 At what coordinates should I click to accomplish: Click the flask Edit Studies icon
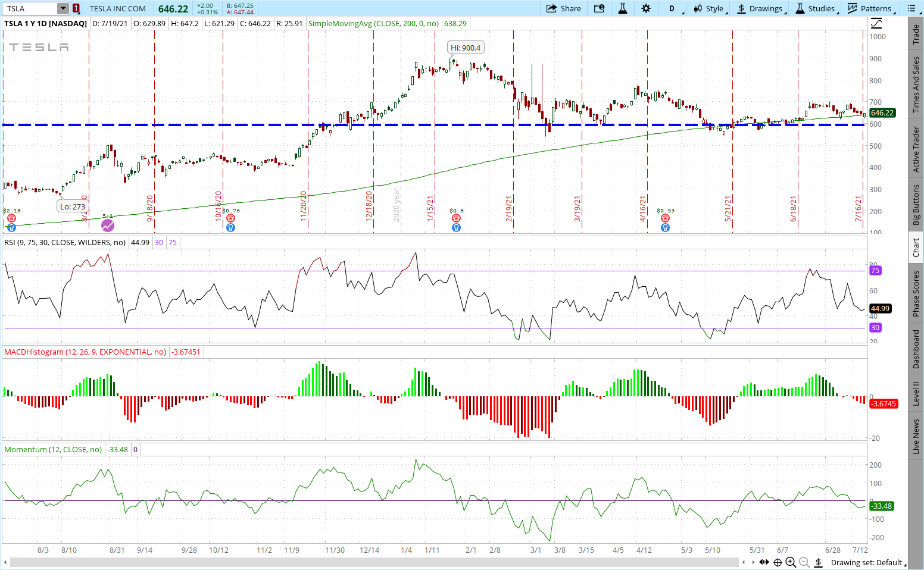(623, 8)
